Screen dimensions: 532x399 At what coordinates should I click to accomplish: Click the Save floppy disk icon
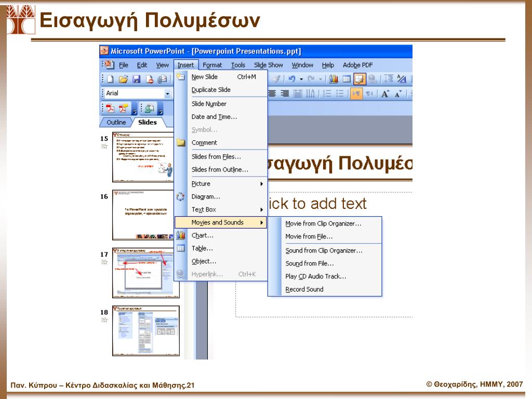click(x=137, y=79)
